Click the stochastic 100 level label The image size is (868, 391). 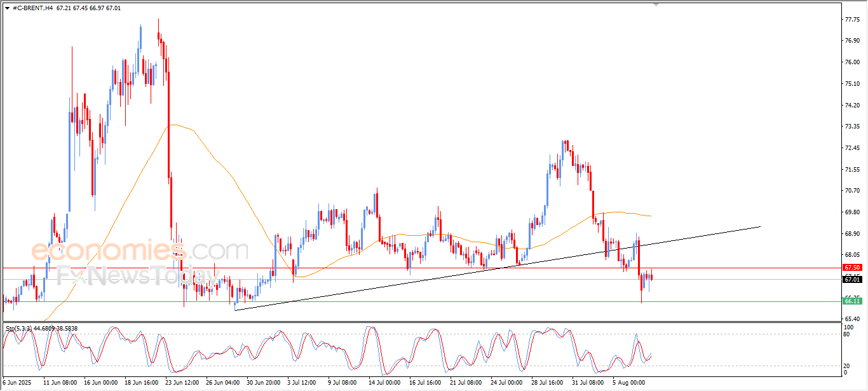pos(849,327)
